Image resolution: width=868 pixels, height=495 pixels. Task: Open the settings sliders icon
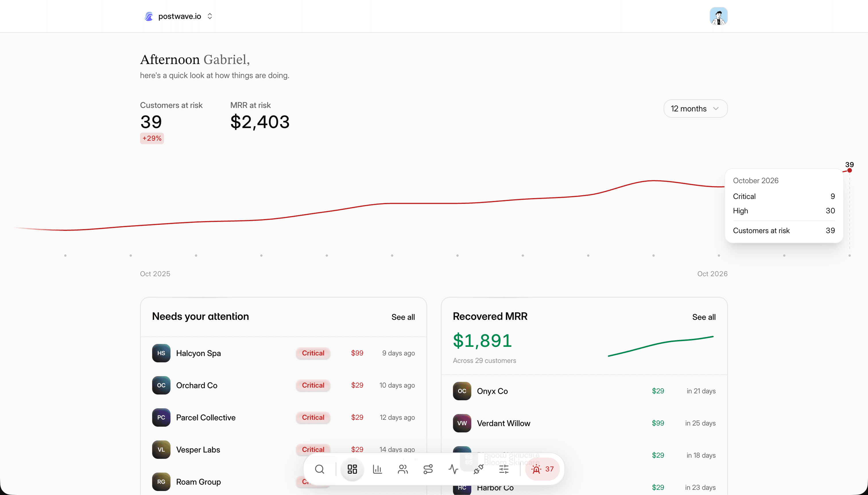(x=504, y=469)
